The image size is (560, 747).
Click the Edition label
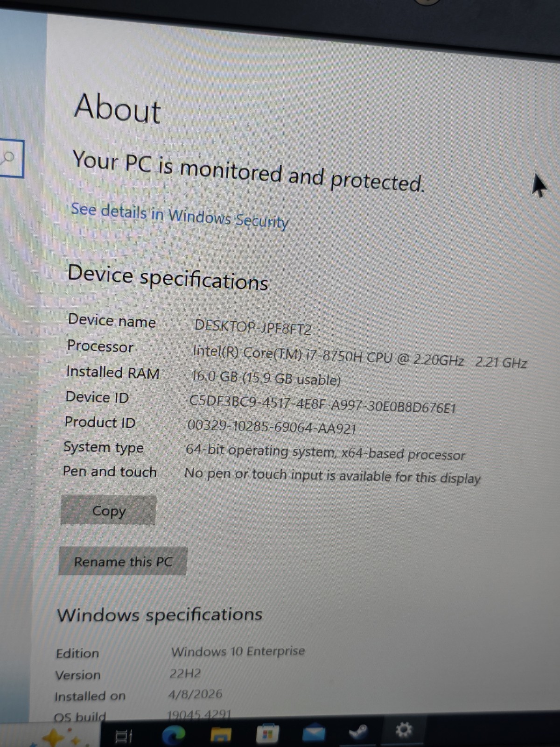point(77,653)
